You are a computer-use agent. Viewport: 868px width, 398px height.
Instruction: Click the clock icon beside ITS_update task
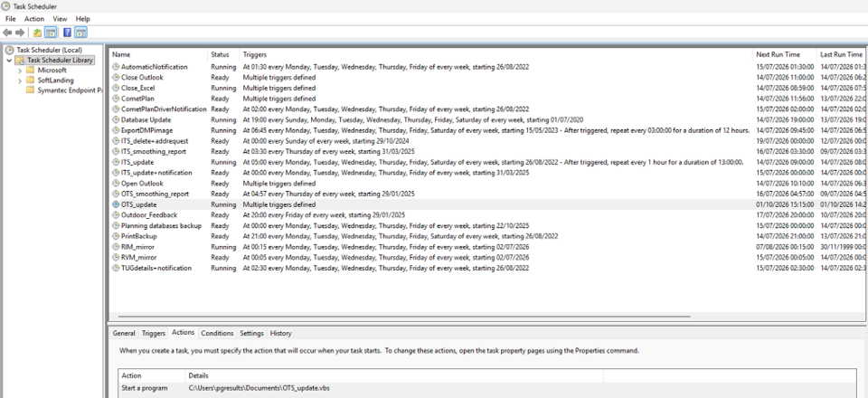[x=116, y=162]
